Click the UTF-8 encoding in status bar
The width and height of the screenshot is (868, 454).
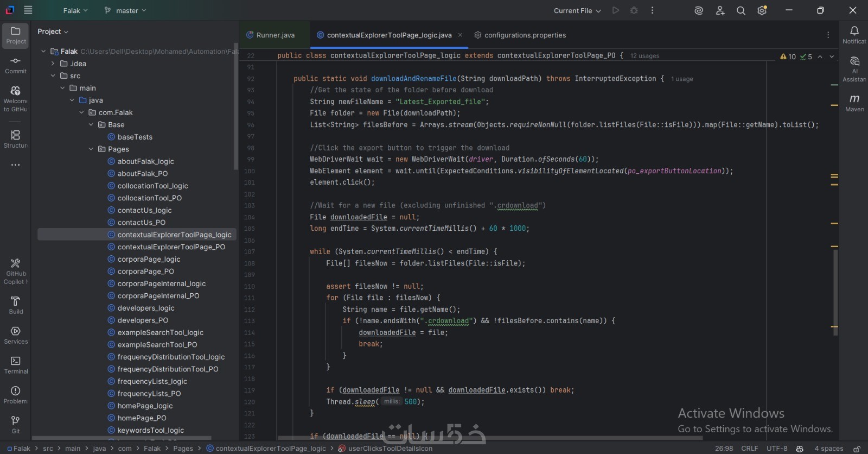pos(777,449)
